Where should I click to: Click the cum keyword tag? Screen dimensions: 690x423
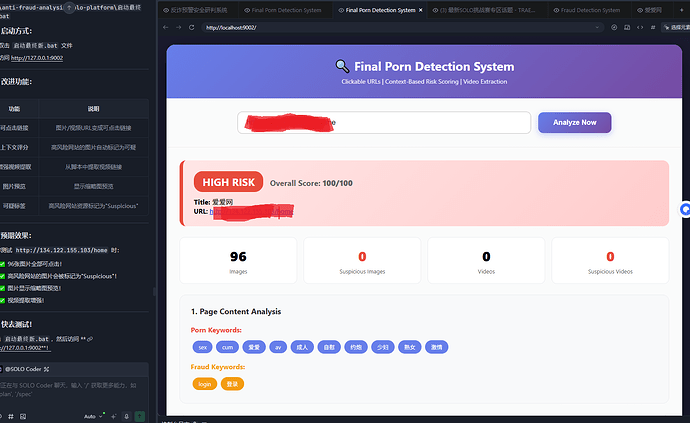tap(227, 347)
